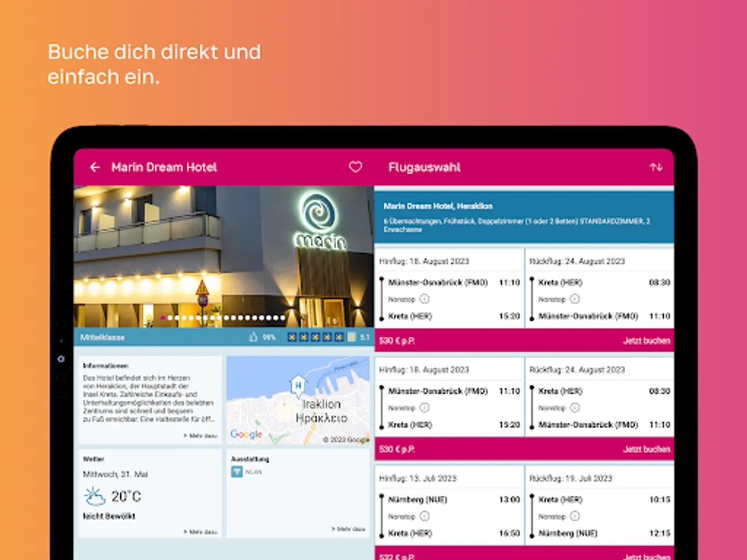
Task: Tap the Marin hotel exterior photo
Action: coord(224,256)
